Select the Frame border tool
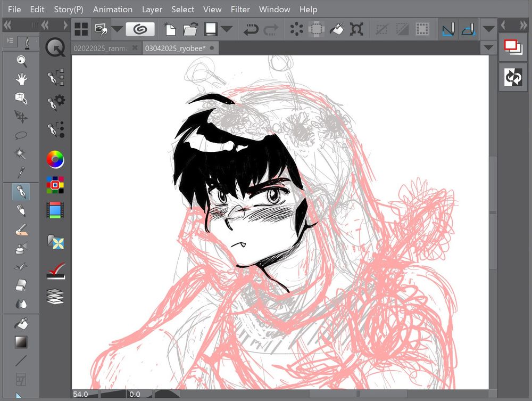The width and height of the screenshot is (532, 401). coord(21,379)
